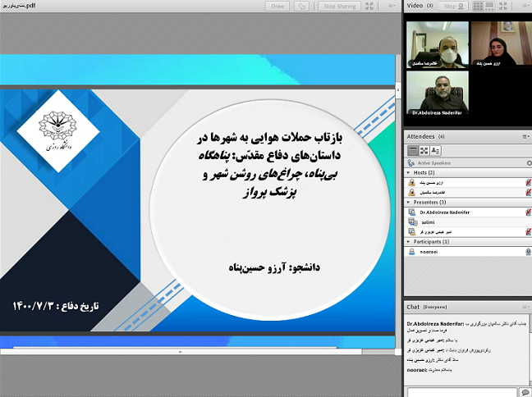Stop the webcam in Video pod
This screenshot has height=397, width=532.
[449, 6]
